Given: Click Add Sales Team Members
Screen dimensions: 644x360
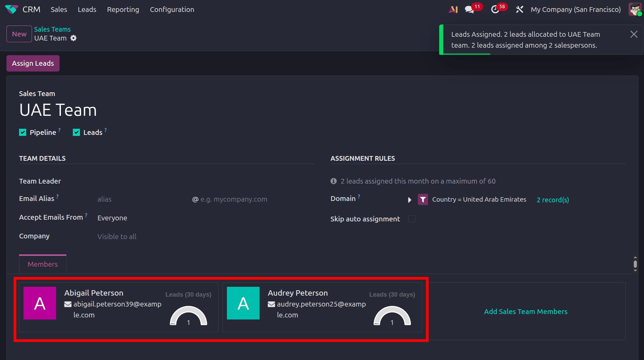Looking at the screenshot, I should click(x=526, y=312).
